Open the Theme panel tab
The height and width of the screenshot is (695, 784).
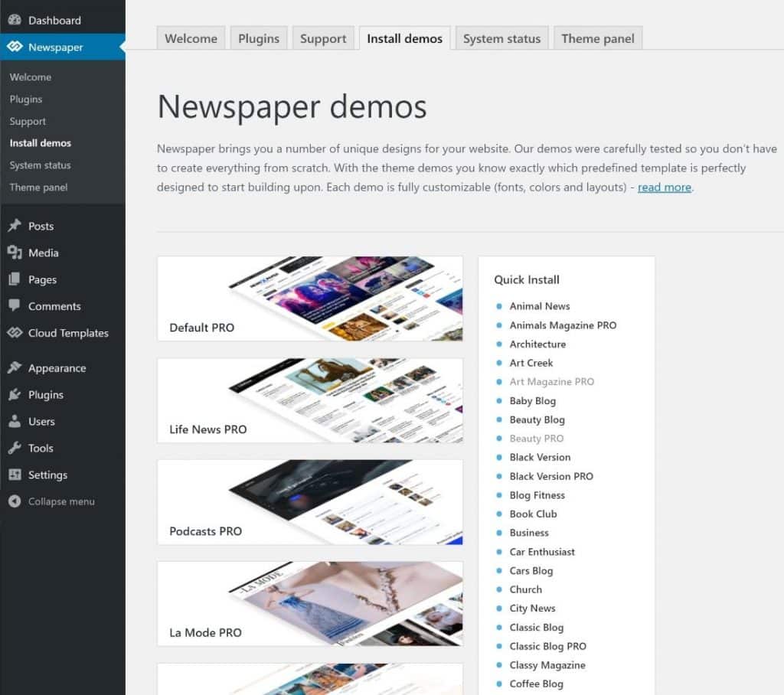point(597,38)
